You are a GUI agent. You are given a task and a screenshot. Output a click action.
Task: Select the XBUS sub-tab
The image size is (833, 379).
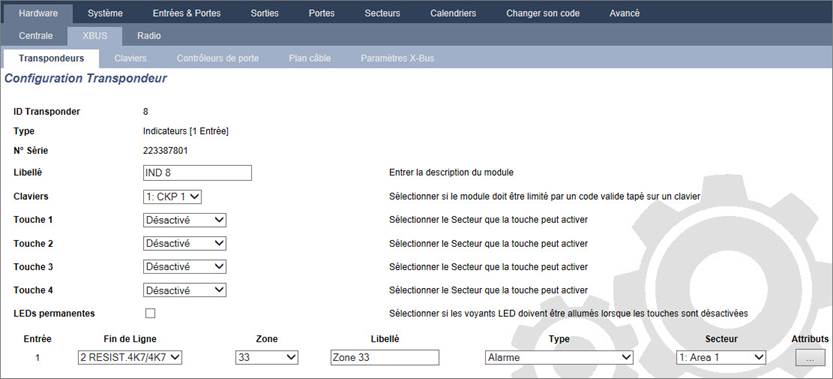(95, 36)
